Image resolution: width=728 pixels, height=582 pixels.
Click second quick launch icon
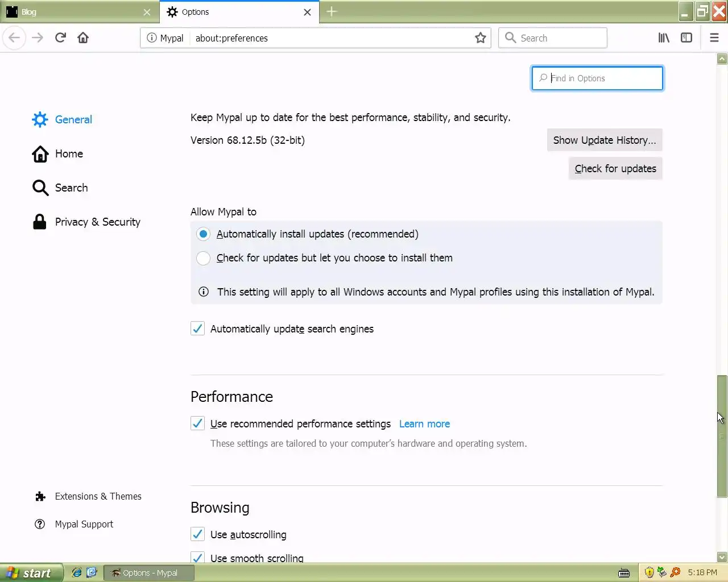tap(92, 573)
